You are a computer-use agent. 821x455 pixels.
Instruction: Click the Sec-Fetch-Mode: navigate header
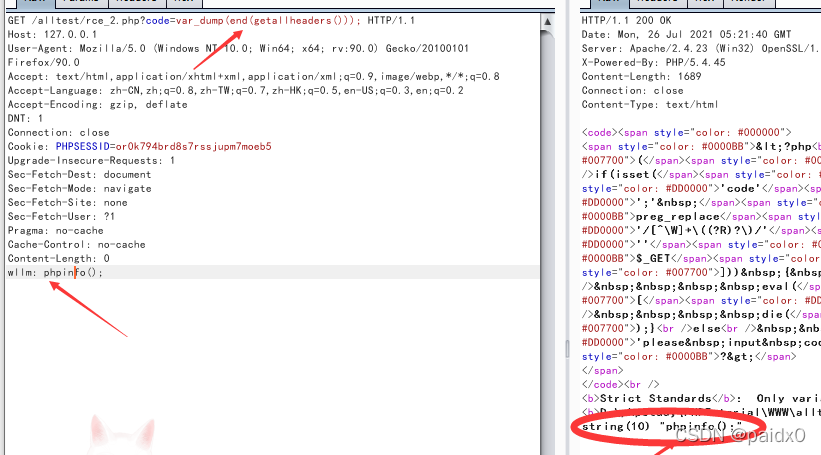80,188
